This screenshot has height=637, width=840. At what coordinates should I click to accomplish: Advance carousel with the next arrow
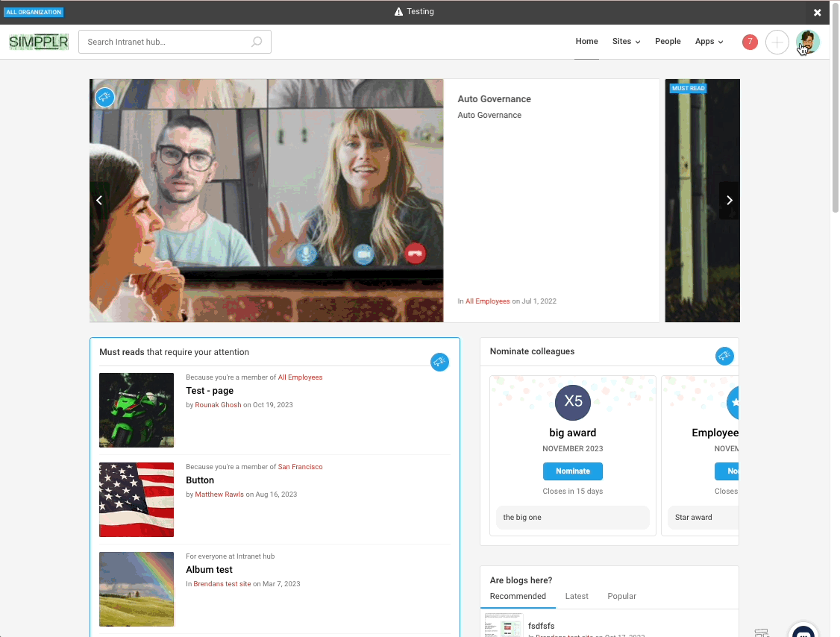[730, 200]
